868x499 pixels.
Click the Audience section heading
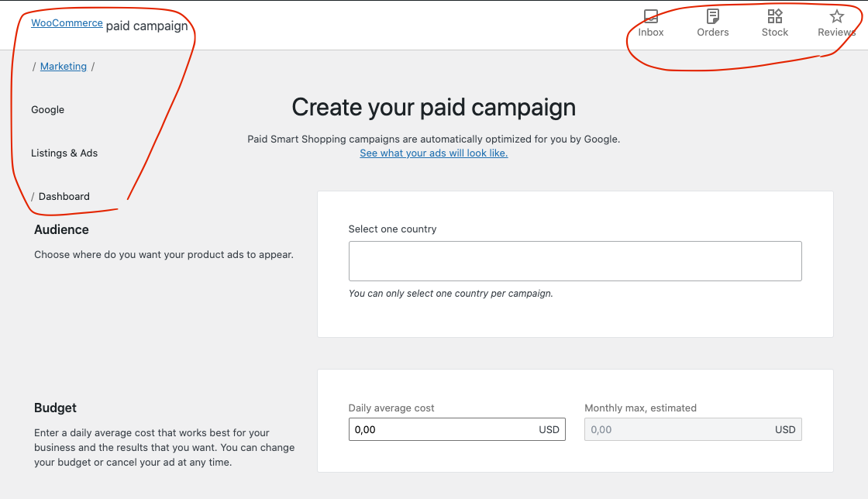coord(61,229)
